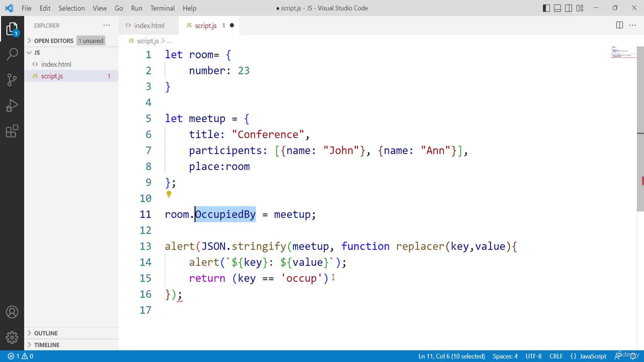Toggle the bottom panel
Viewport: 644px width, 362px height.
coord(557,8)
